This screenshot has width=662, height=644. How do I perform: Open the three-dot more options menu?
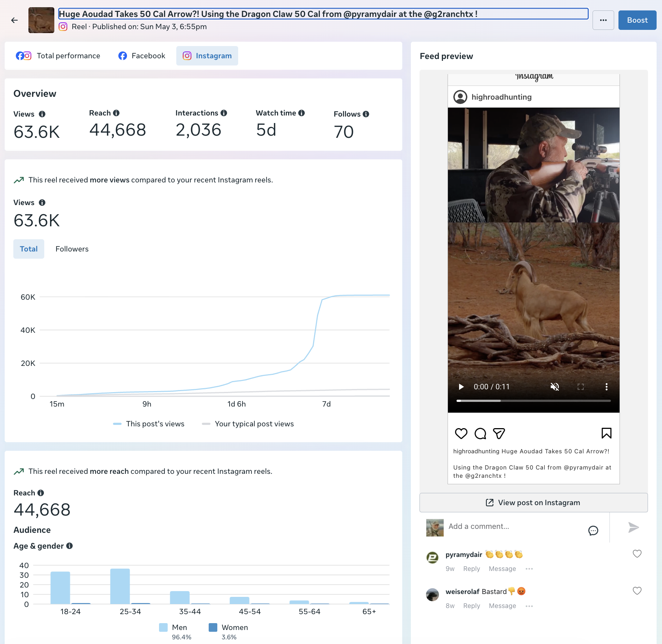603,20
